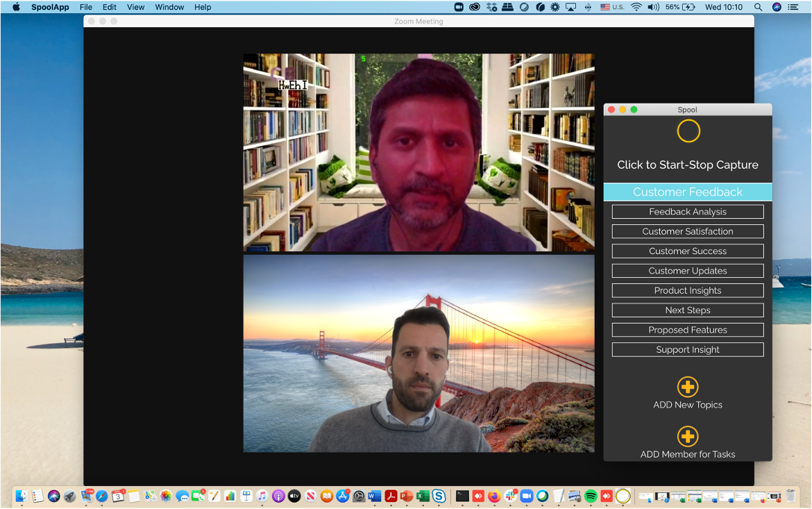Open Firefox from the dock
Viewport: 812px width, 509px height.
(x=494, y=496)
